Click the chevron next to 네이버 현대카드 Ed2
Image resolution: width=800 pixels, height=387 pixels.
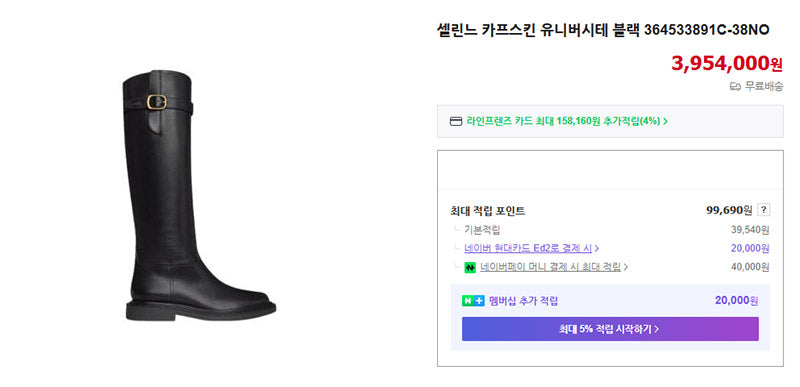point(597,249)
